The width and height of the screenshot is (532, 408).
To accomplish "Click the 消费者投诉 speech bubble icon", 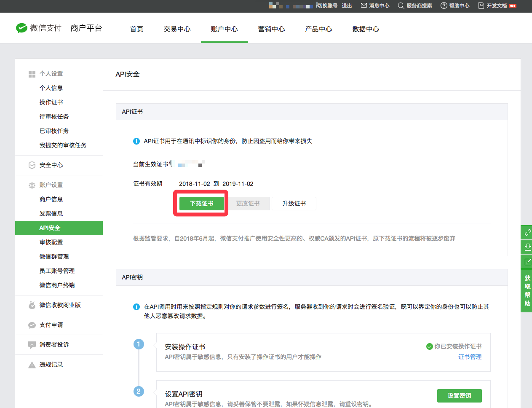I will coord(32,345).
